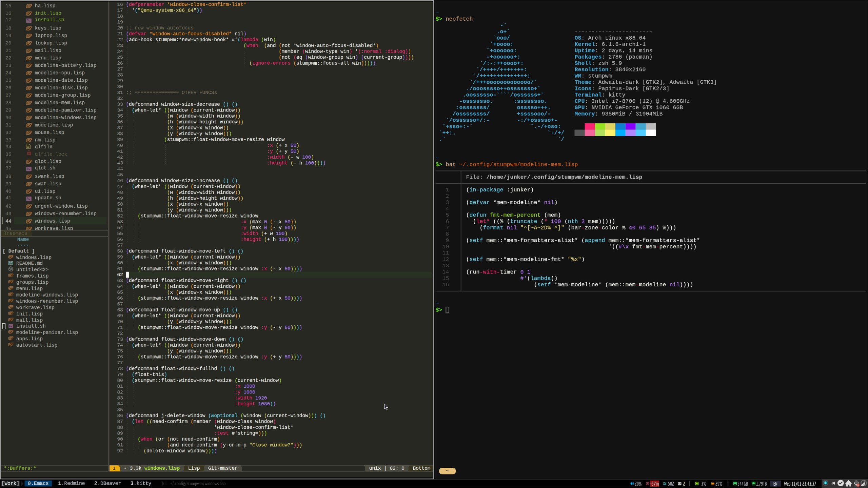Click the window number 1 badge in modeline
The height and width of the screenshot is (488, 868).
pyautogui.click(x=114, y=468)
